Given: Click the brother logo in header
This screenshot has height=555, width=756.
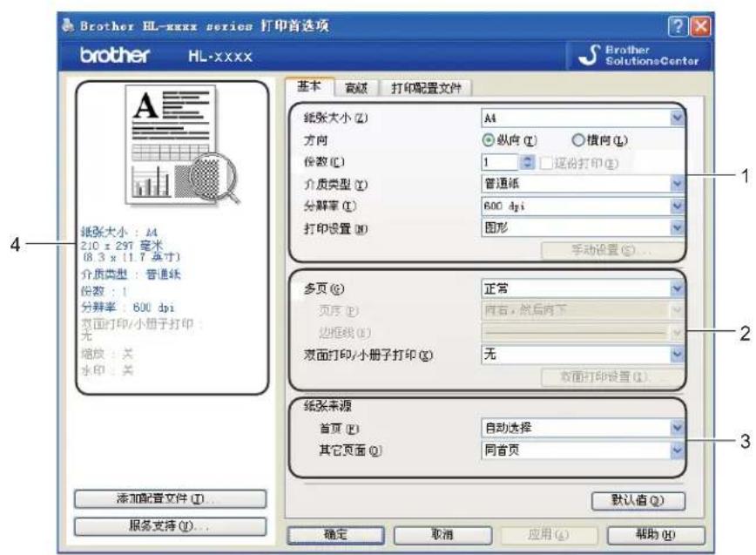Looking at the screenshot, I should (115, 56).
